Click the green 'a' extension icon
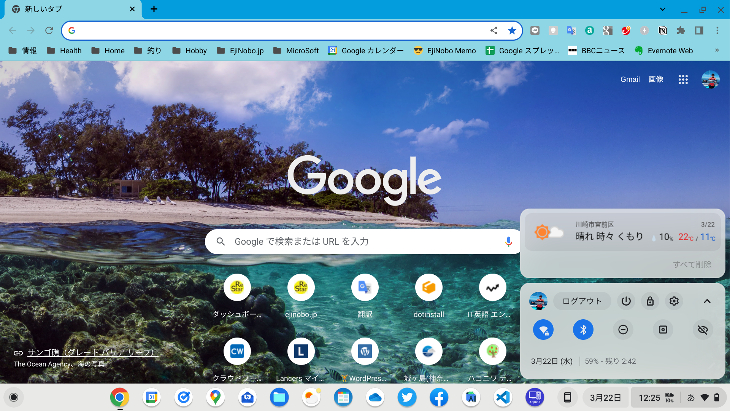Image resolution: width=730 pixels, height=411 pixels. tap(589, 30)
